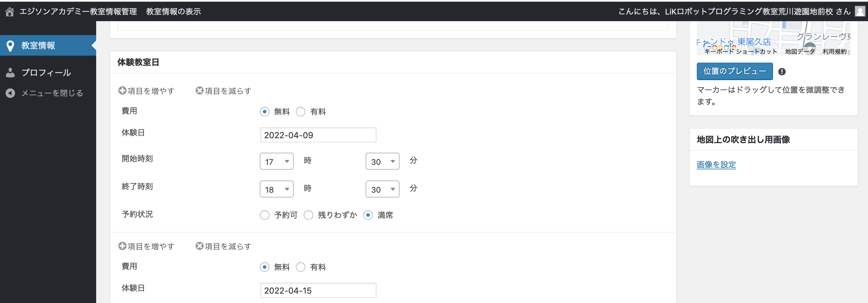Click the person icon beside プロフィール
868x303 pixels.
coord(11,73)
